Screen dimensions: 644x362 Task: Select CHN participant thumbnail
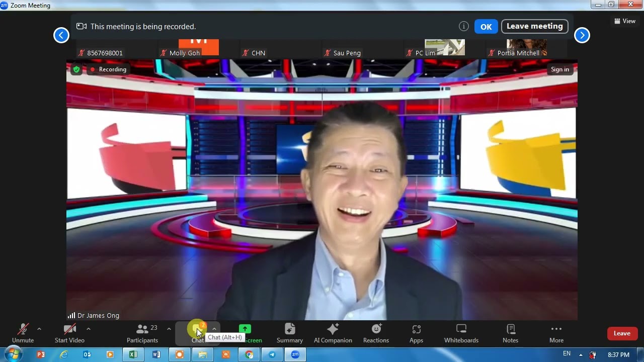pyautogui.click(x=281, y=48)
